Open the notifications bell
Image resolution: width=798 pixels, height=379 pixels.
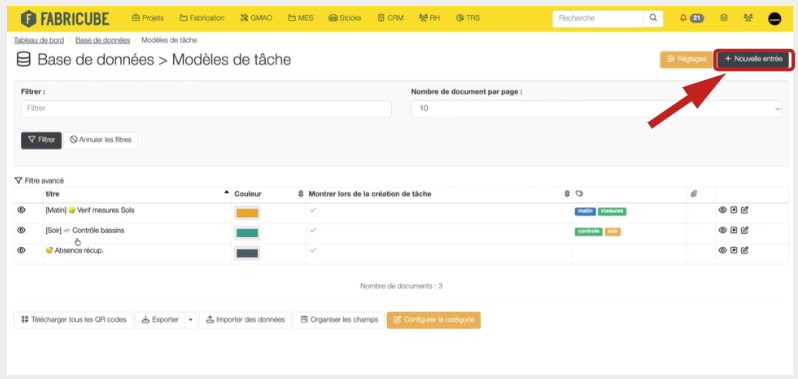click(x=683, y=18)
